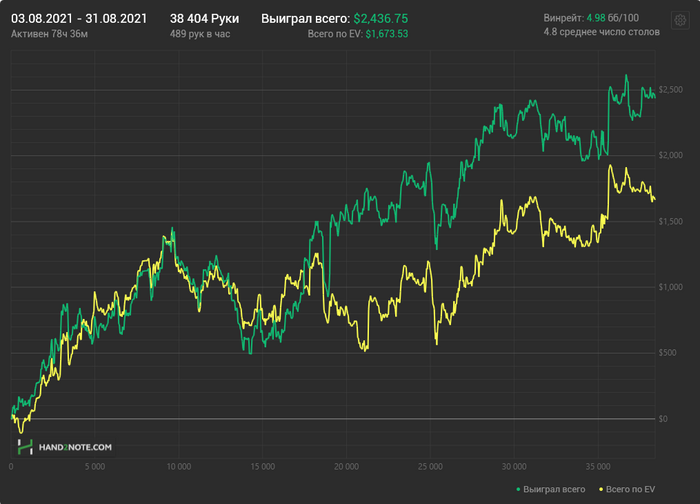Click the 'бб/100' winrate unit text

623,18
